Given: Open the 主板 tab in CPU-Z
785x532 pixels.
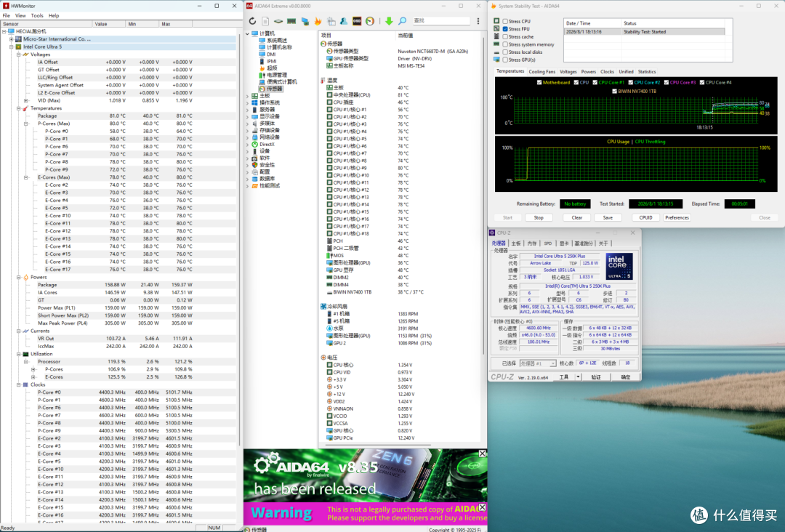Looking at the screenshot, I should pyautogui.click(x=516, y=243).
